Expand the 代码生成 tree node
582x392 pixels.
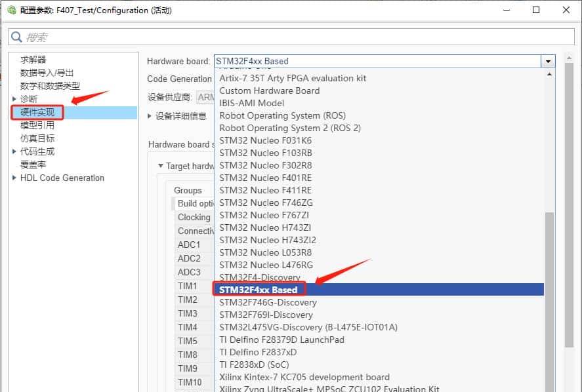pyautogui.click(x=14, y=151)
